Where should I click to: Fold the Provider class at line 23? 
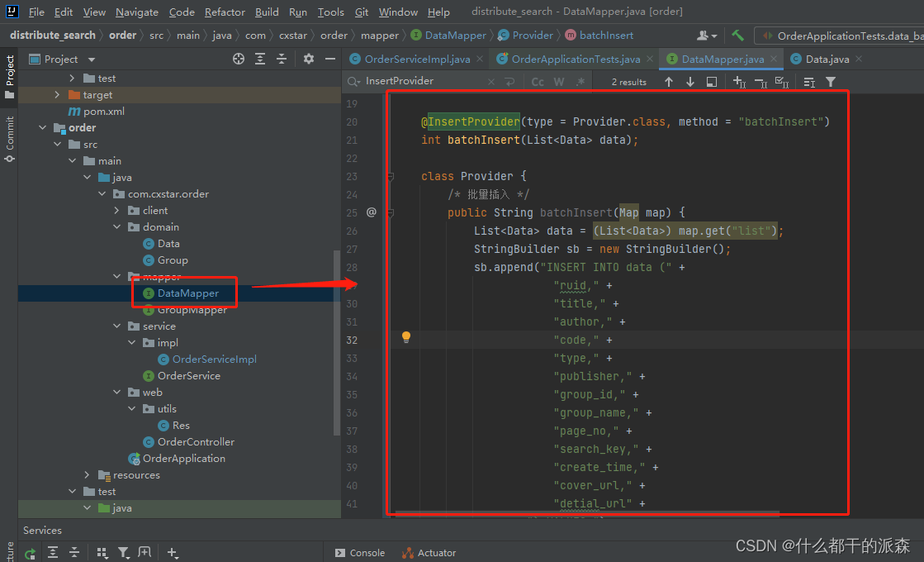point(390,176)
